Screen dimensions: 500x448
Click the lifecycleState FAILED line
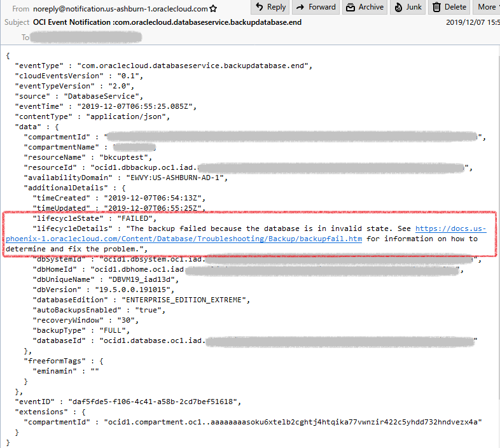click(x=94, y=218)
